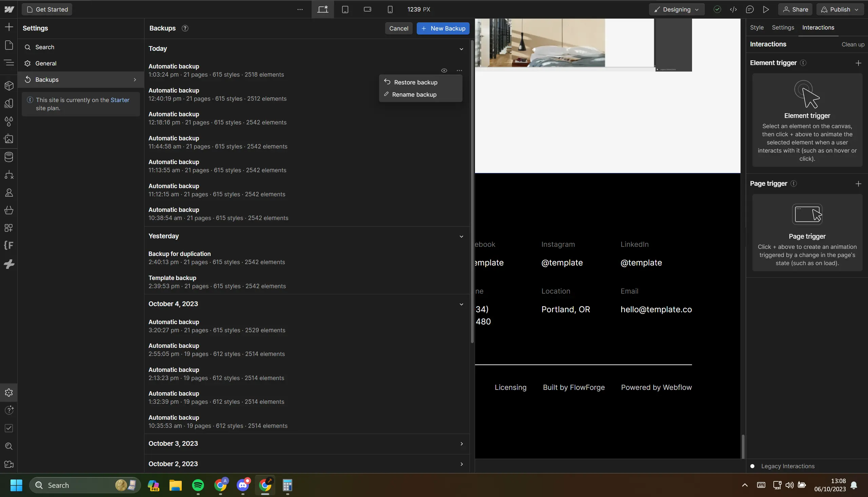
Task: Click the Page trigger info icon
Action: click(794, 184)
